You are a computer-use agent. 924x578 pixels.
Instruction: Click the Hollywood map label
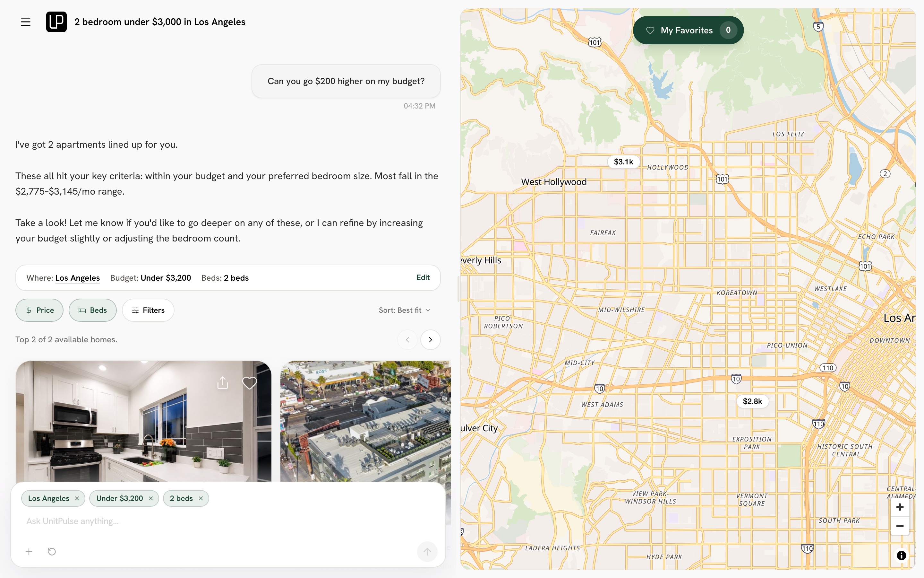668,167
